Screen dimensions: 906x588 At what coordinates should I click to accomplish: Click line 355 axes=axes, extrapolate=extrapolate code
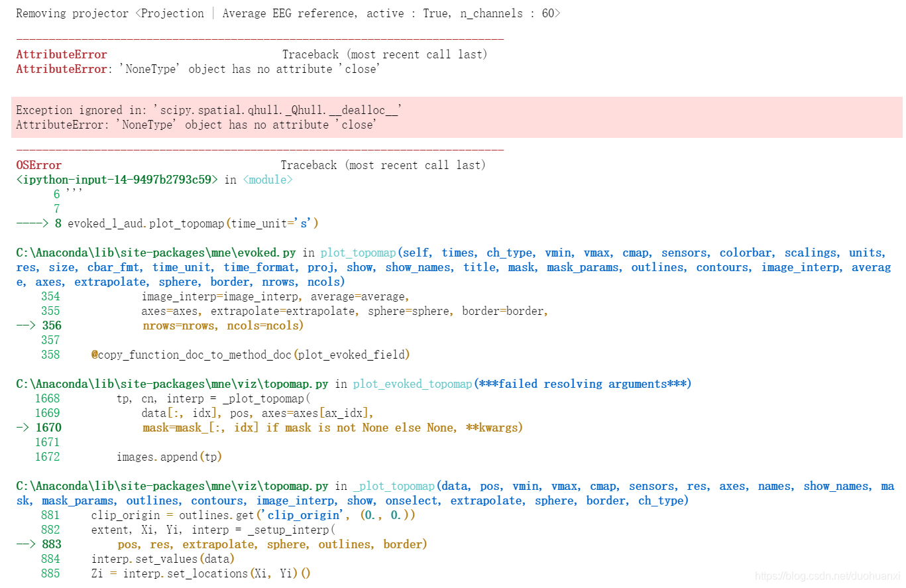pos(345,311)
